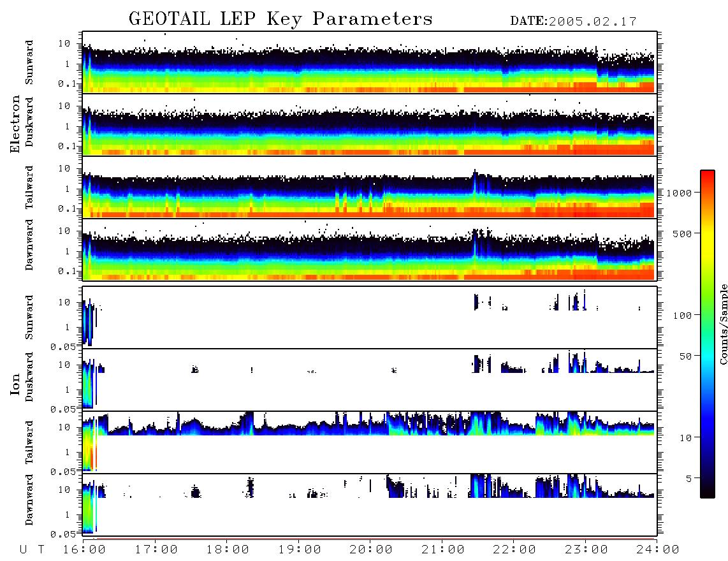Open the Electron Tailward spectrogram panel
The width and height of the screenshot is (728, 561).
click(370, 187)
